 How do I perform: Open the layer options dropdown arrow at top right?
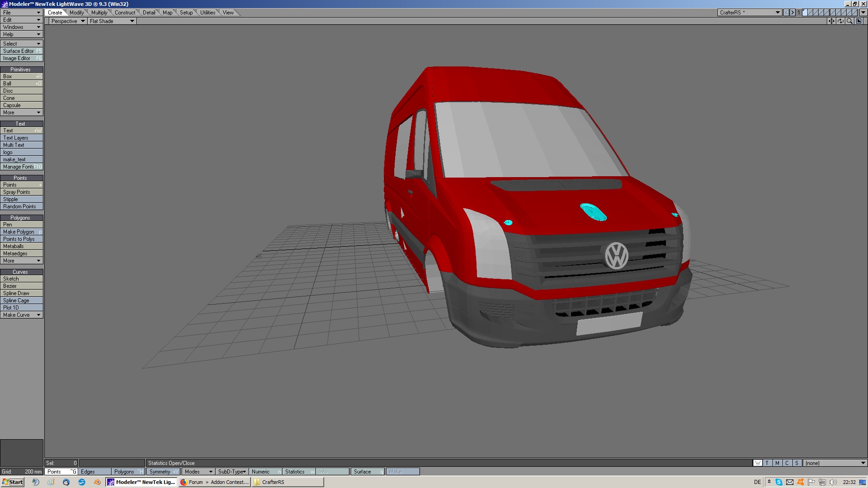click(863, 13)
